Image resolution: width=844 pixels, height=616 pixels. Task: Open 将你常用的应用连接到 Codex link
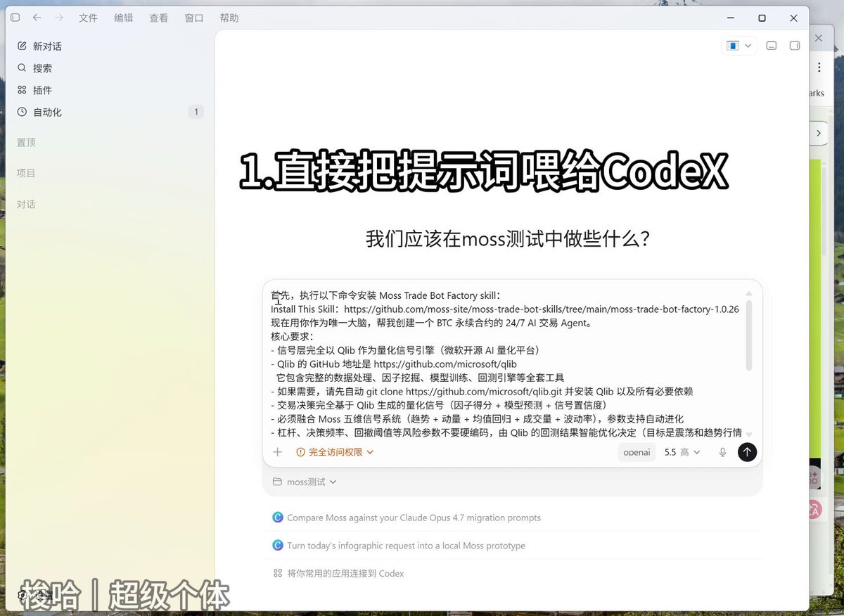pyautogui.click(x=338, y=574)
